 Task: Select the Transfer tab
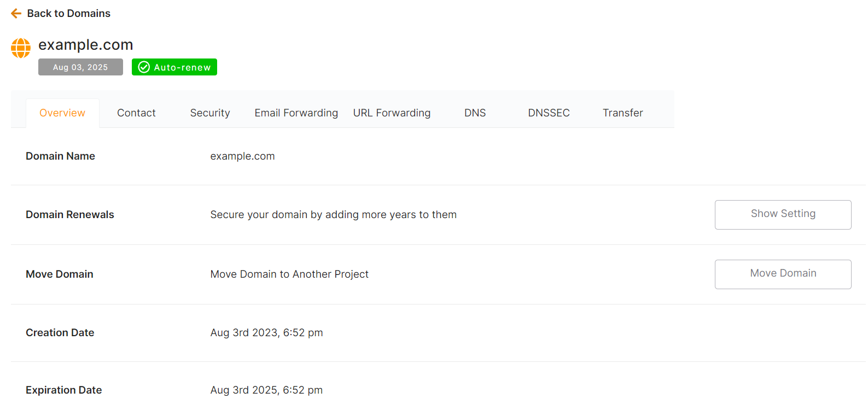click(622, 113)
